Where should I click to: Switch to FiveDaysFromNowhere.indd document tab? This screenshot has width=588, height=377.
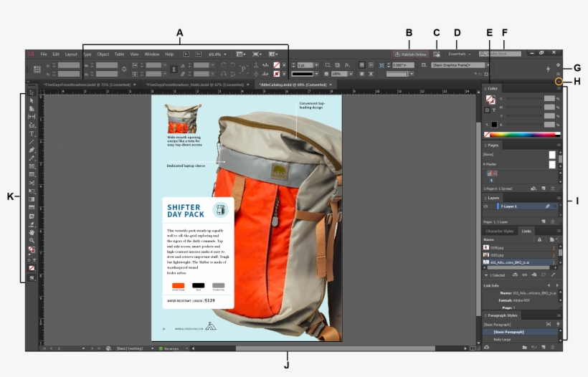click(87, 85)
